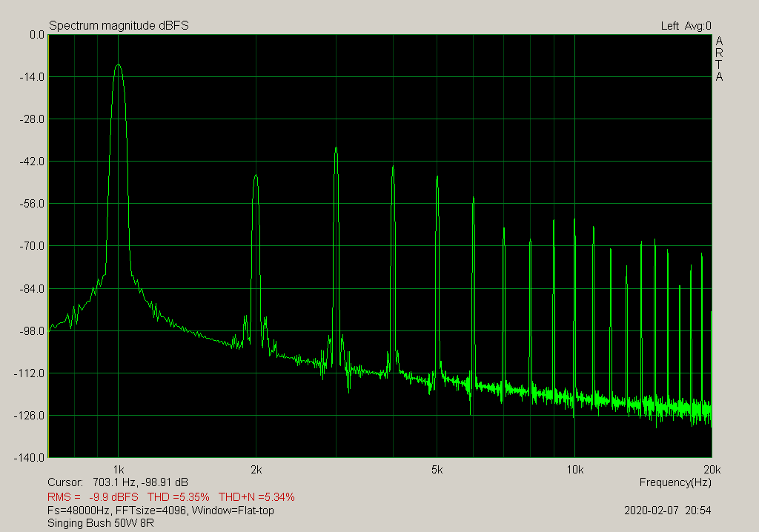The height and width of the screenshot is (532, 759).
Task: Click the 'Left Avg:0' channel label
Action: [x=686, y=26]
